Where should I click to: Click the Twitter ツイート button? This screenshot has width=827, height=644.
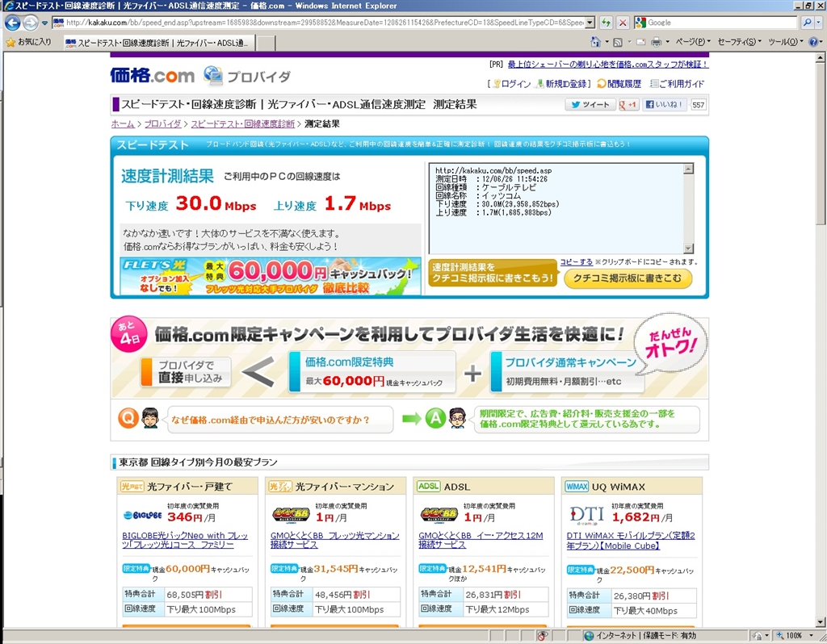[590, 105]
